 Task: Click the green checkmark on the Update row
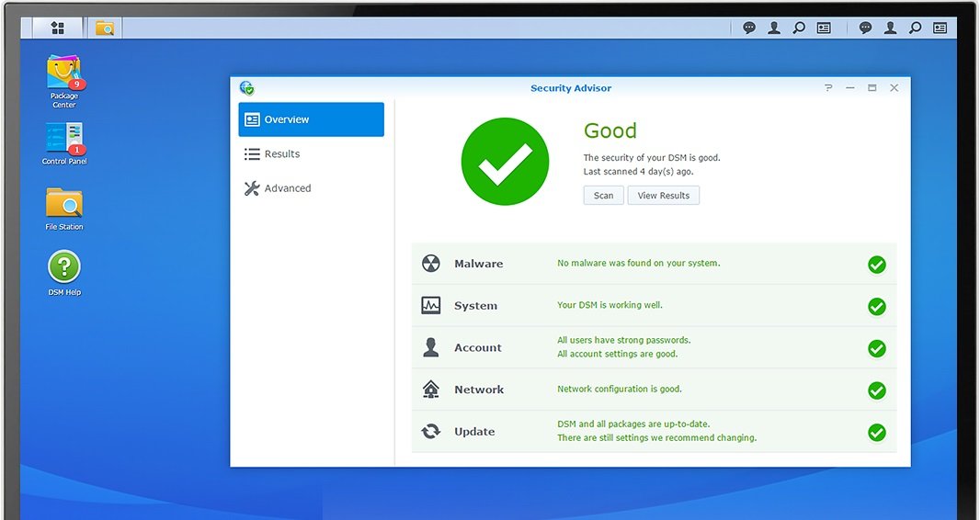[x=877, y=432]
